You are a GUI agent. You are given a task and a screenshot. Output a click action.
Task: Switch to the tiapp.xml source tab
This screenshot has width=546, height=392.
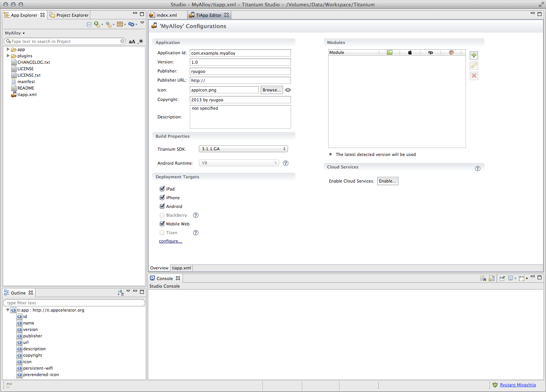[x=181, y=268]
